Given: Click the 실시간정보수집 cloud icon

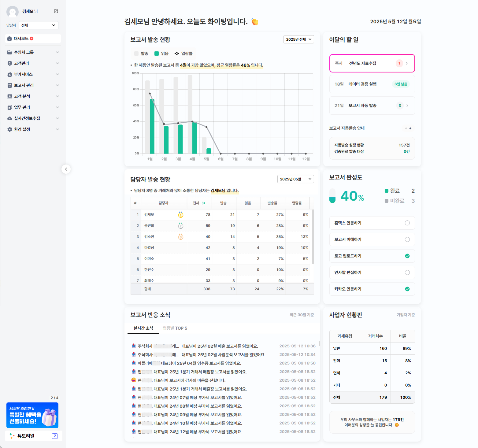Looking at the screenshot, I should pyautogui.click(x=10, y=118).
